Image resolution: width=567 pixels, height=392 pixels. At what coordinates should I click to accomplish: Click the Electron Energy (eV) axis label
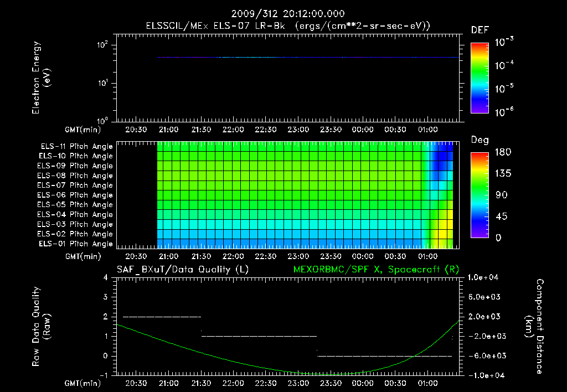coord(41,78)
